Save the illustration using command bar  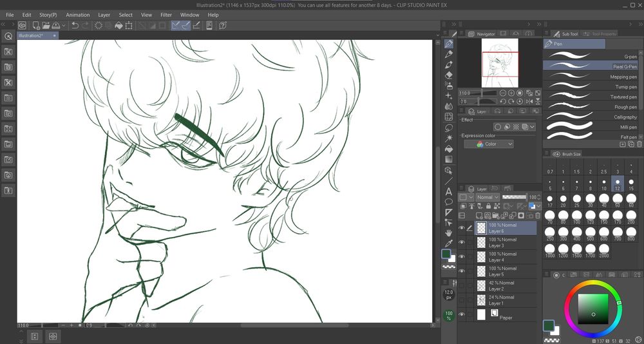[56, 26]
